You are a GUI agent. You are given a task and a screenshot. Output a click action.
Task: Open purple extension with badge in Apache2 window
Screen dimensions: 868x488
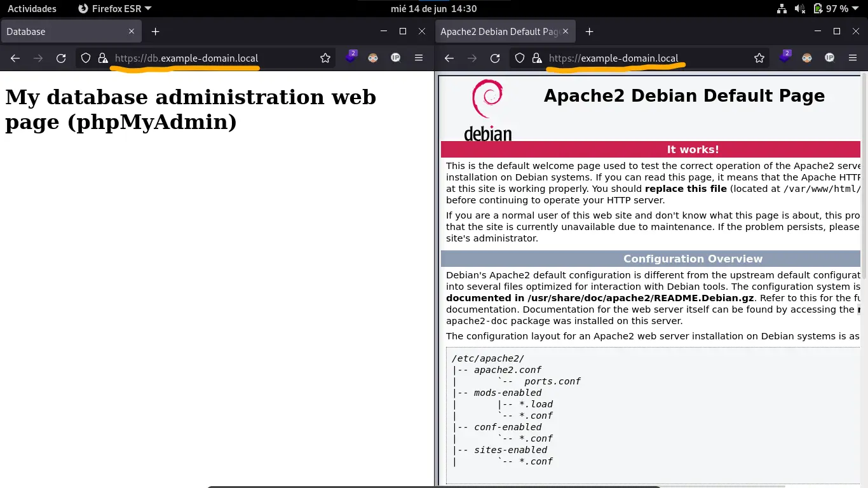click(x=785, y=57)
